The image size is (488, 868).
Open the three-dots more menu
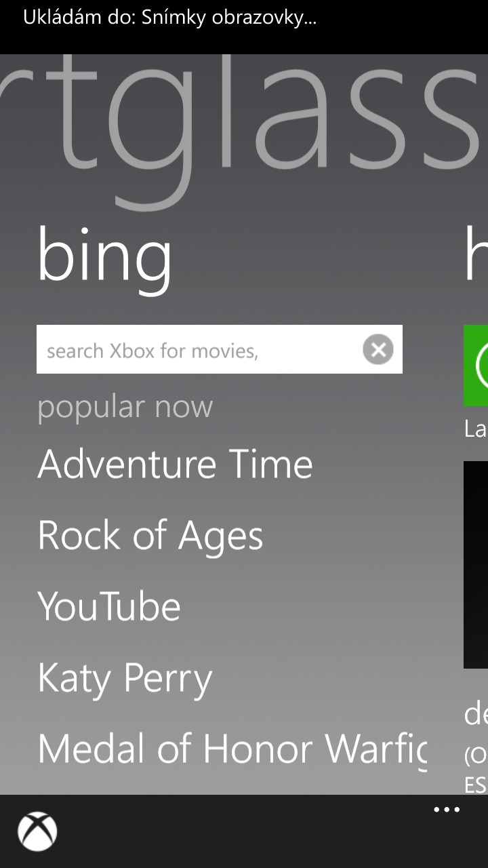click(447, 810)
